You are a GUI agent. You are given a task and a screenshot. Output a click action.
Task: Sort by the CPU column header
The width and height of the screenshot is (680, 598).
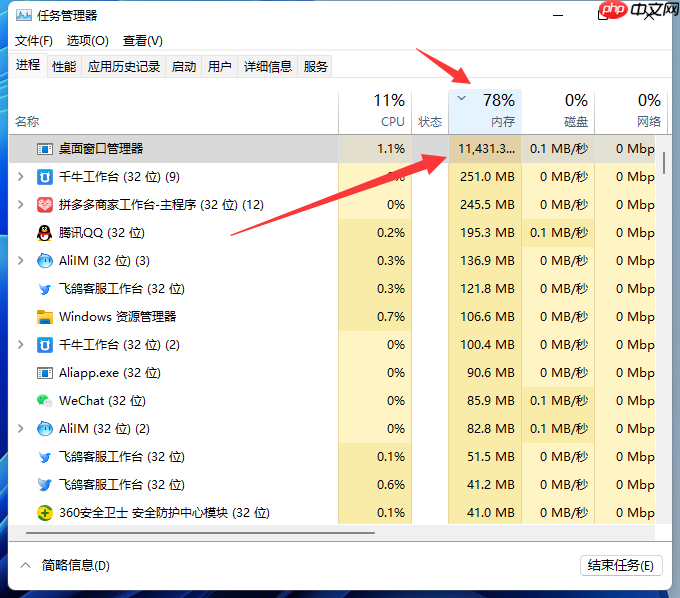click(x=375, y=113)
